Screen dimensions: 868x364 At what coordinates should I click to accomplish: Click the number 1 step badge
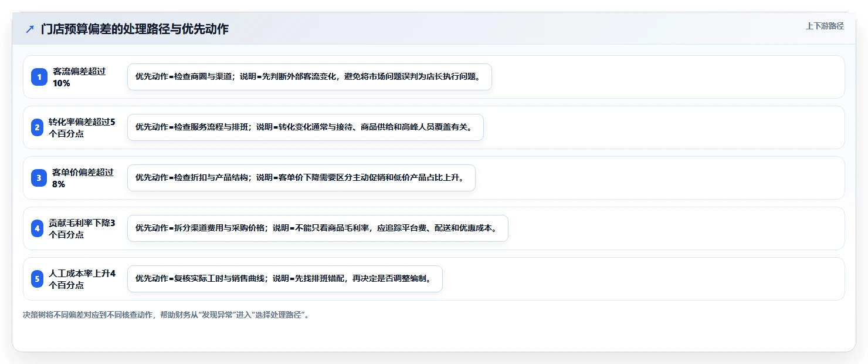(39, 77)
